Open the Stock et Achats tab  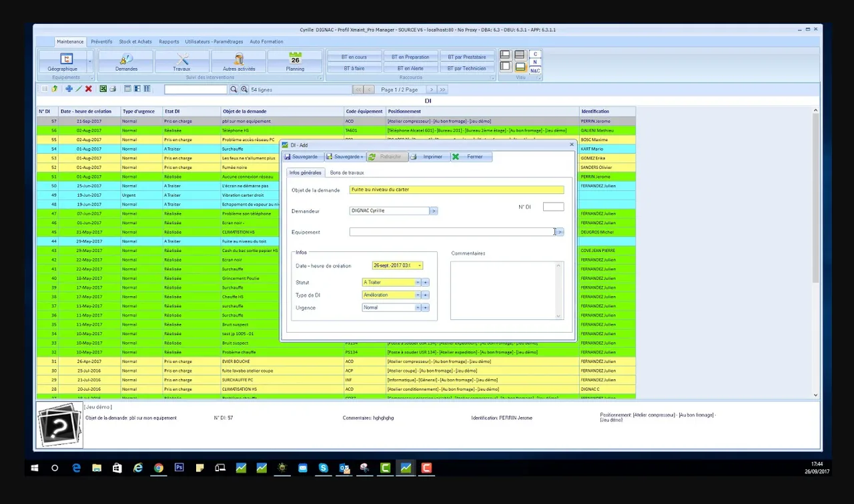click(x=135, y=41)
